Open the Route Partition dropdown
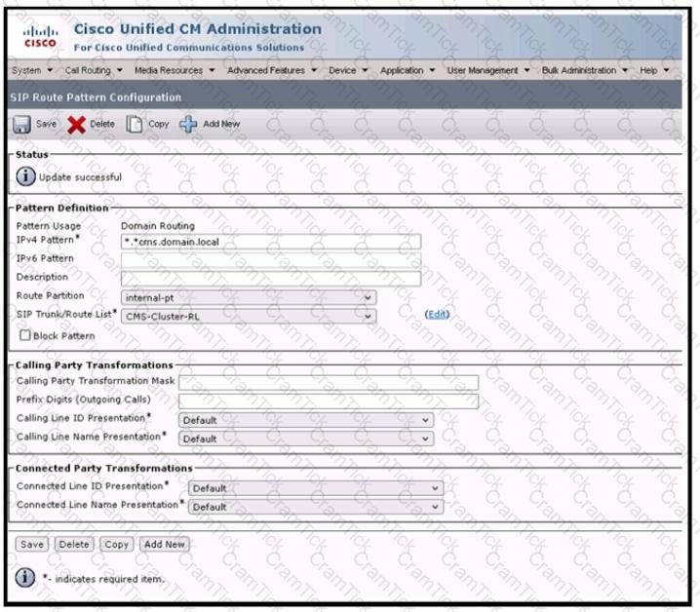 [x=248, y=297]
